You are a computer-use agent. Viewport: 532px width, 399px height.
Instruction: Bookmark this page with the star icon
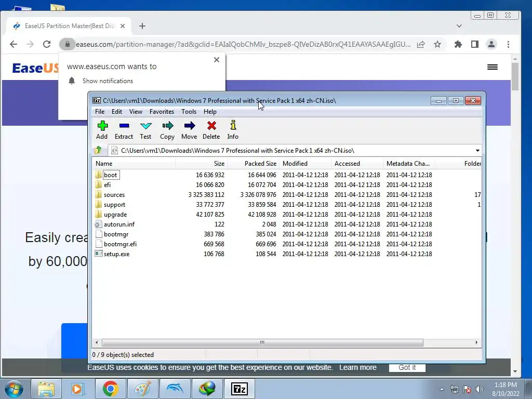(437, 44)
